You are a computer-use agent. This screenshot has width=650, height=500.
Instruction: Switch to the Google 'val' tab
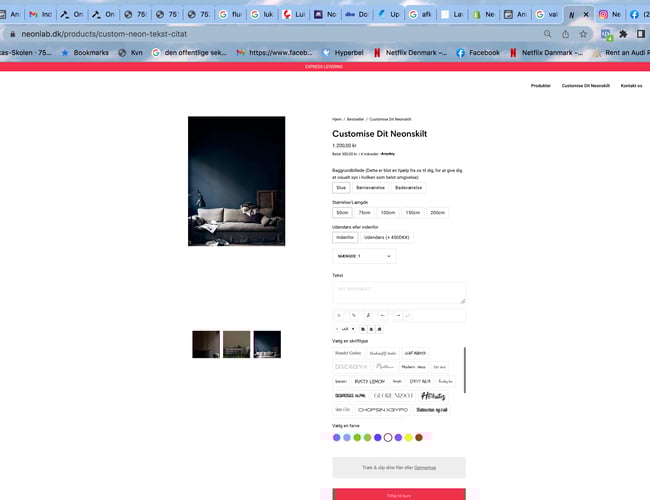547,15
